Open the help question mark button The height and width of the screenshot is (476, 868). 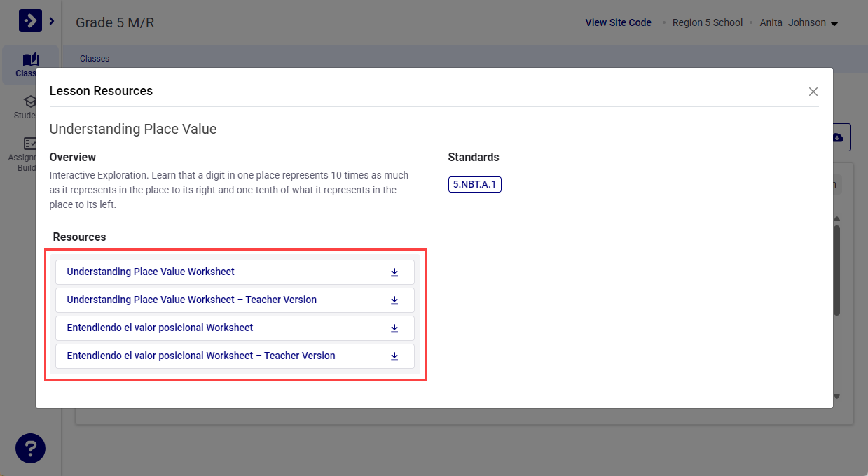point(30,448)
